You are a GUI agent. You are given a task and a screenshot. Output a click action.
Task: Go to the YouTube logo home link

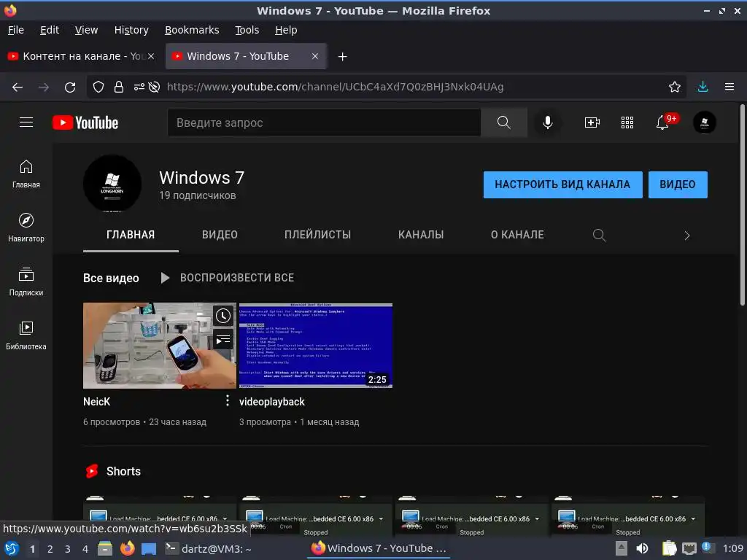click(85, 122)
